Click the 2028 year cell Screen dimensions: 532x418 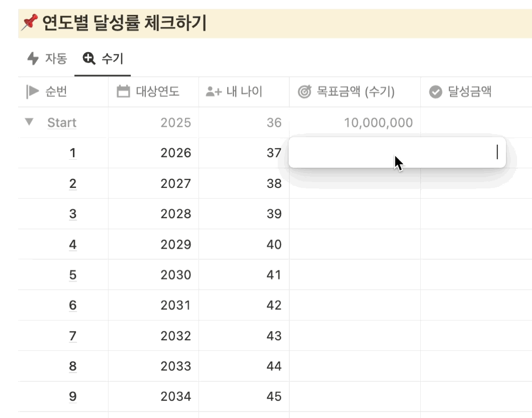(x=153, y=214)
